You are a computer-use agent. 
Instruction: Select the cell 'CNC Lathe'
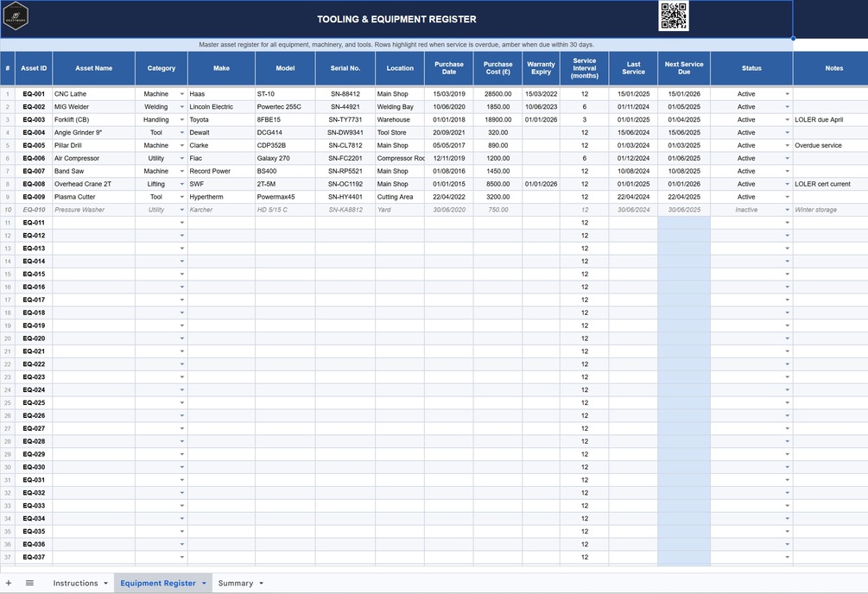click(x=93, y=94)
